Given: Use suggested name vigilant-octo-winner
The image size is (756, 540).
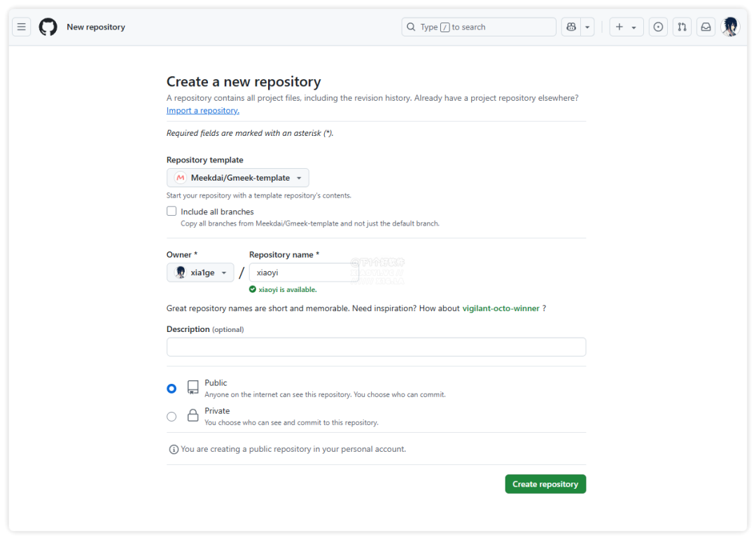Looking at the screenshot, I should pyautogui.click(x=500, y=308).
